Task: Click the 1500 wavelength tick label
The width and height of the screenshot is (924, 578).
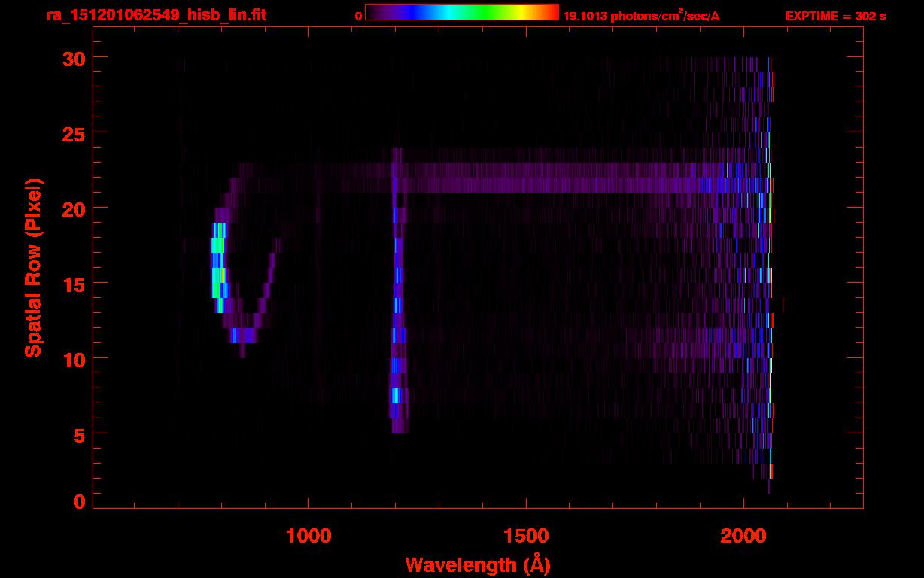Action: pos(526,535)
